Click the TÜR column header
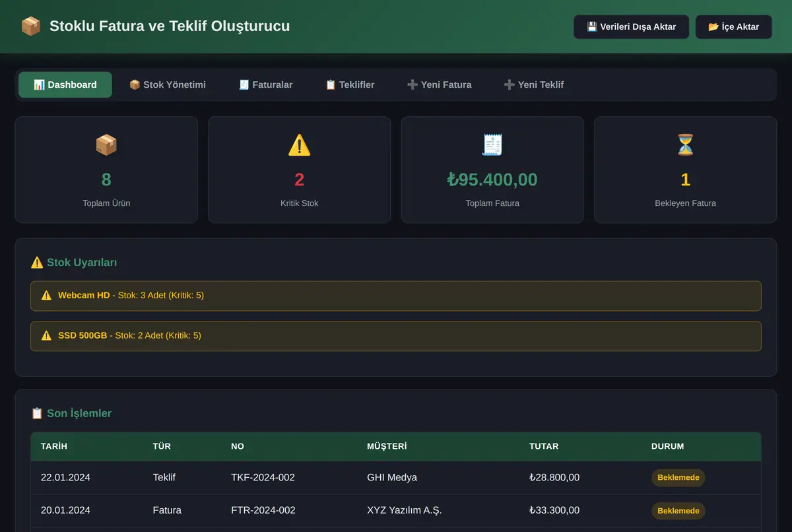Image resolution: width=792 pixels, height=532 pixels. [x=162, y=447]
